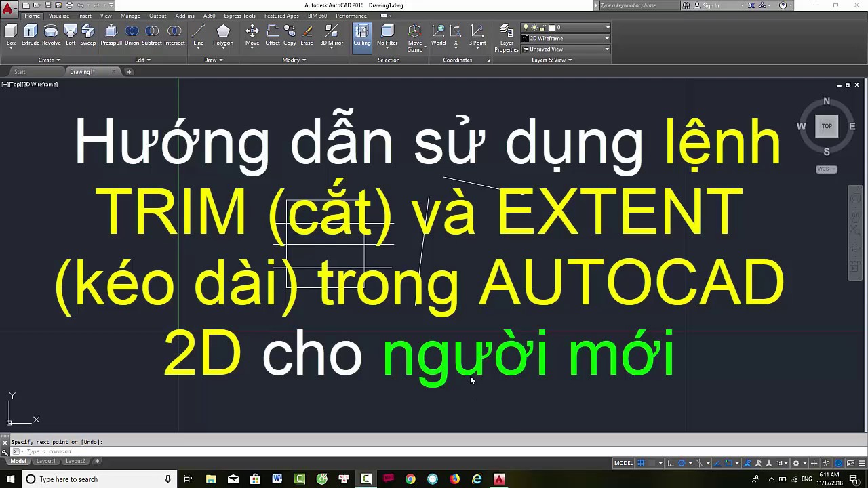This screenshot has height=488, width=868.
Task: Open Windows Start menu
Action: tap(10, 479)
